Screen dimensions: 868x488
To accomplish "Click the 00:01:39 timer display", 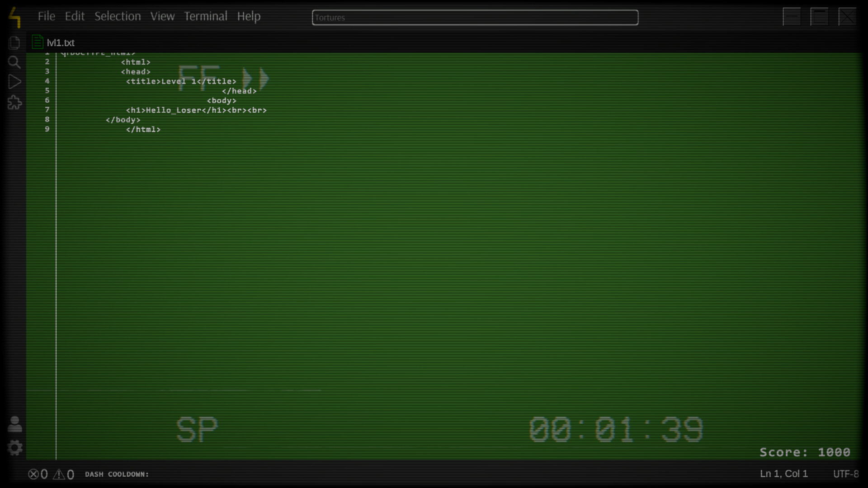I will tap(616, 429).
